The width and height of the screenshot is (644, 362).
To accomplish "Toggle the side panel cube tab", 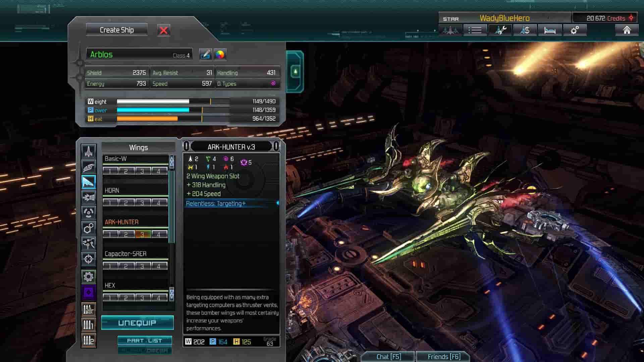I will pyautogui.click(x=296, y=71).
